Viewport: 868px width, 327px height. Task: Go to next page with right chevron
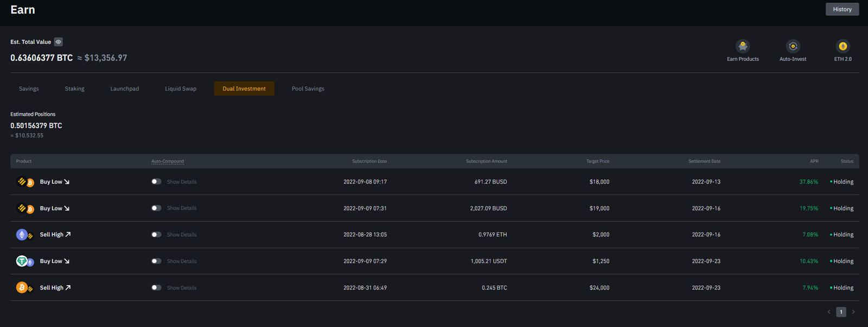(853, 312)
